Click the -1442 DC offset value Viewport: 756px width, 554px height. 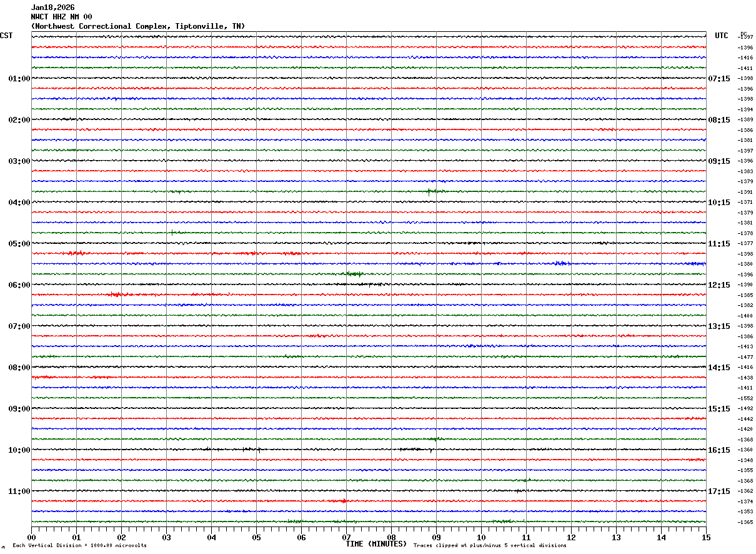[745, 419]
